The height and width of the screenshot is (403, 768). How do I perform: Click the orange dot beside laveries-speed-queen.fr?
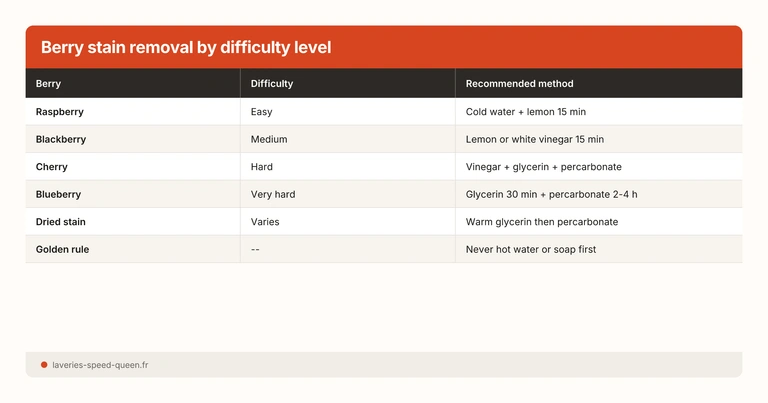click(x=44, y=365)
